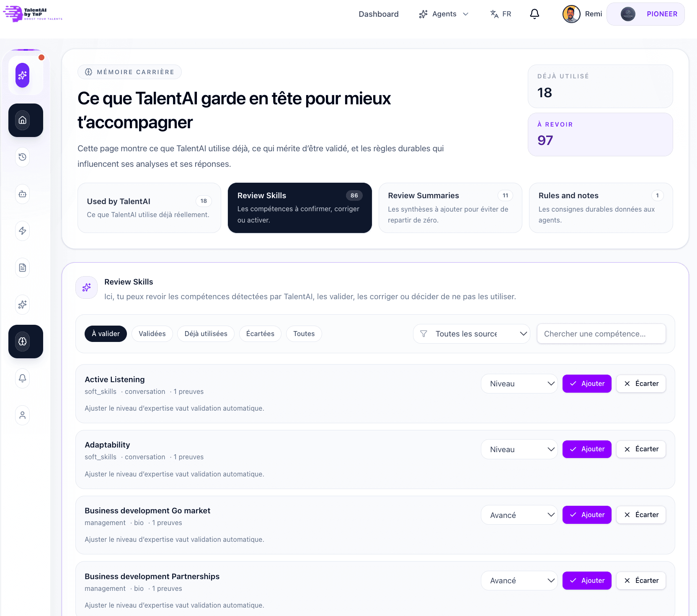
Task: Dismiss Active Listening with Écarter
Action: (641, 384)
